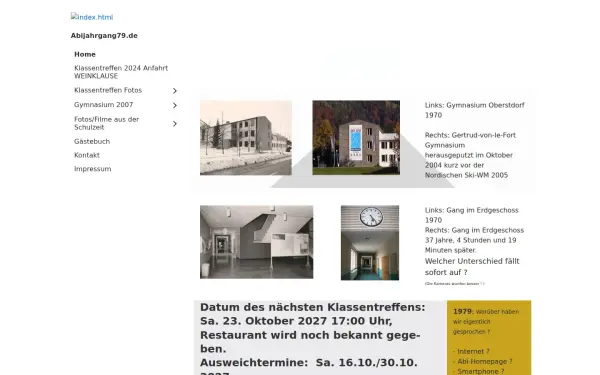Click the tiny 'Die Kameras wurden besser' footnote
This screenshot has height=375, width=600.
[x=455, y=284]
